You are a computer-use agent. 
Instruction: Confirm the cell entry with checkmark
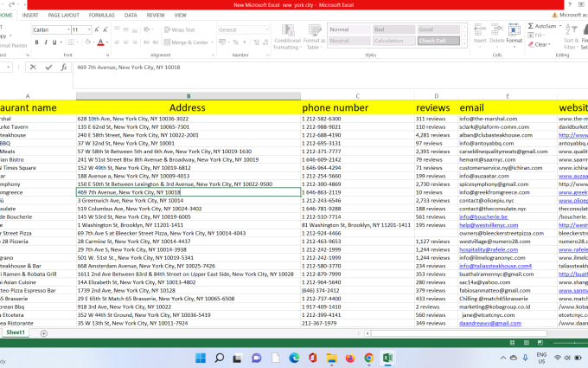(x=48, y=68)
